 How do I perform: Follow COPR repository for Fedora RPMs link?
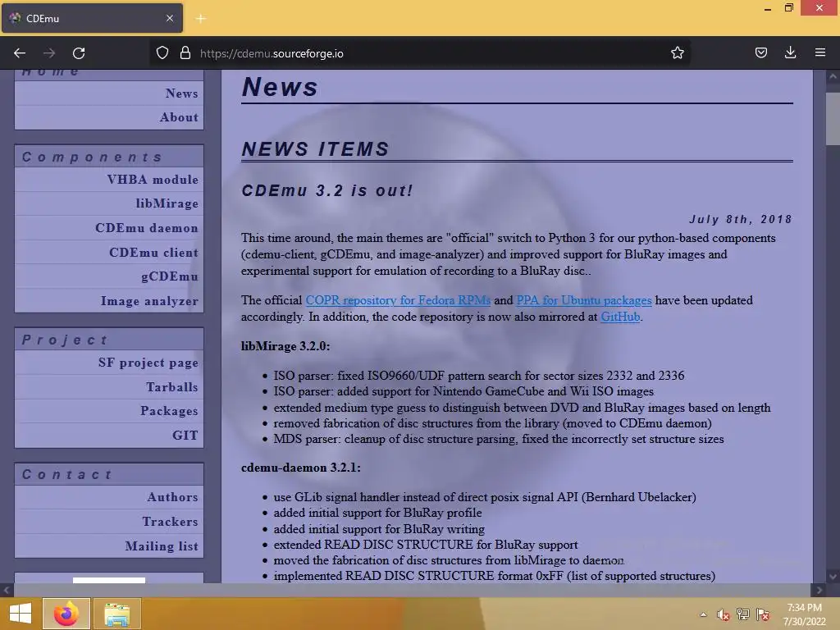coord(398,300)
